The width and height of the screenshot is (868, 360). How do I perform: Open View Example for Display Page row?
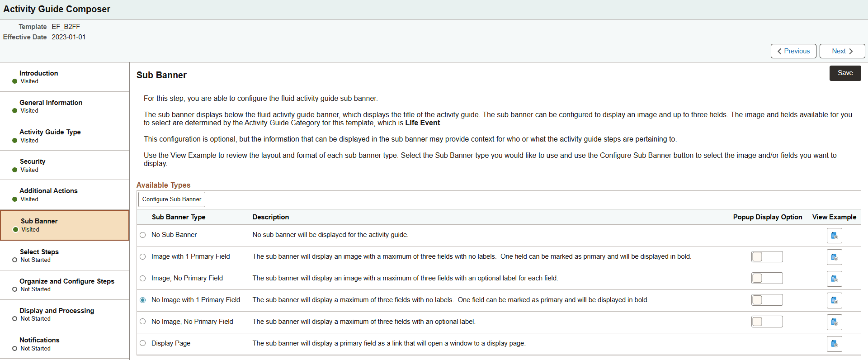(834, 344)
